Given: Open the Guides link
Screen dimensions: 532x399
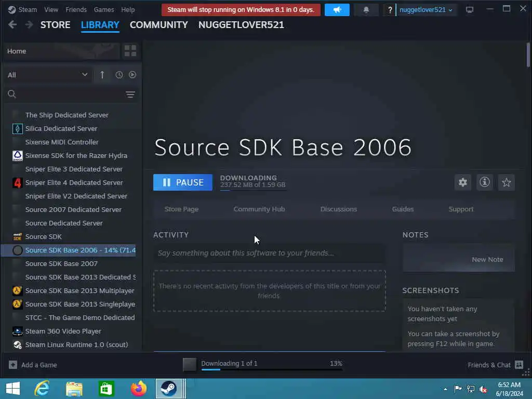Looking at the screenshot, I should pyautogui.click(x=403, y=209).
